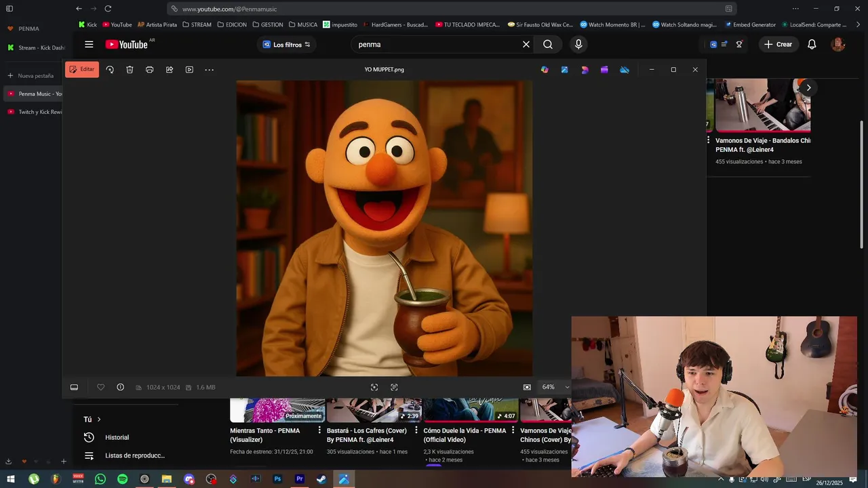
Task: Open the GESTION bookmarks folder
Action: click(268, 24)
